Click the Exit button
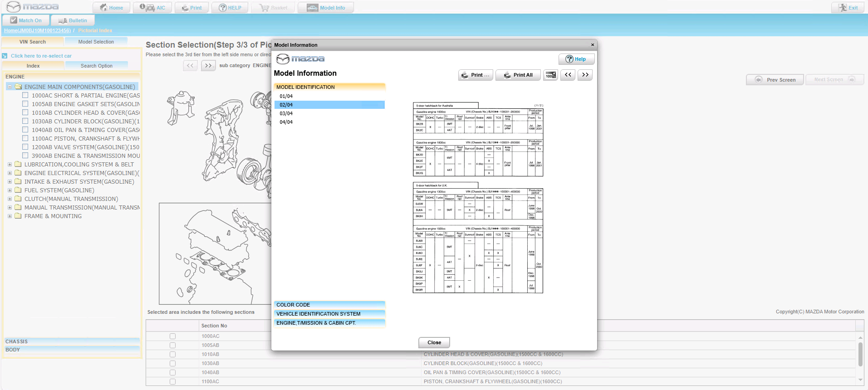The height and width of the screenshot is (390, 868). 848,8
